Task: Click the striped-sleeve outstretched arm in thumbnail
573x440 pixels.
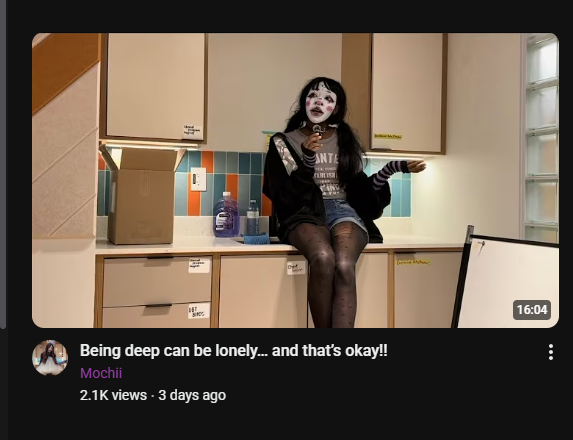Action: pos(398,172)
